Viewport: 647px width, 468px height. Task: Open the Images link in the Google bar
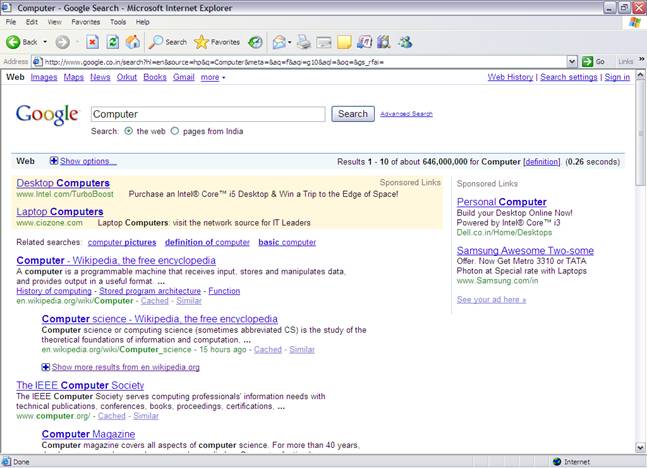44,77
